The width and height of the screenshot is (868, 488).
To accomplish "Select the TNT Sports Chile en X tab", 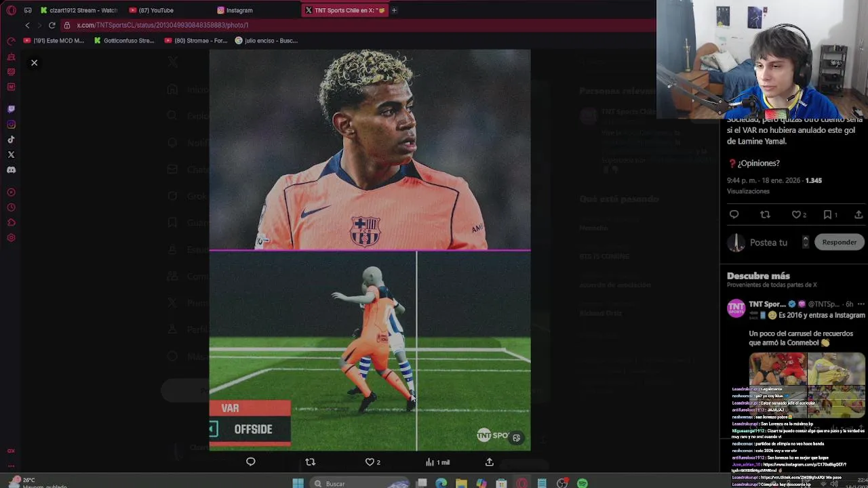I will click(344, 10).
